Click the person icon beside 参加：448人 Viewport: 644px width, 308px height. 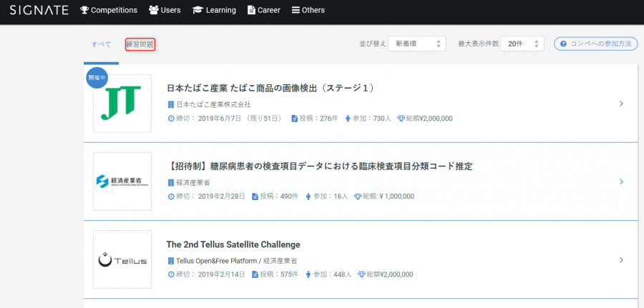click(308, 274)
